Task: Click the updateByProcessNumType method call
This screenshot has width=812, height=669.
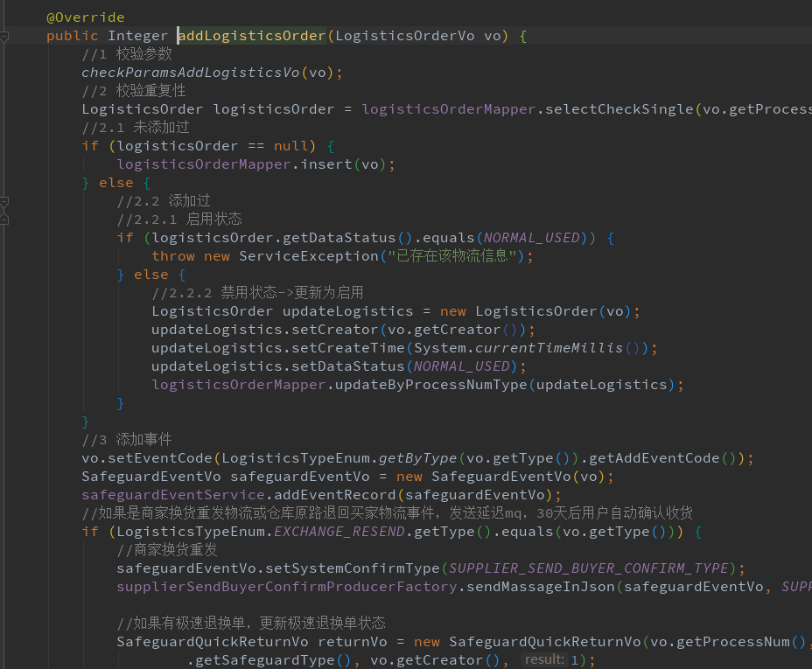Action: 430,385
